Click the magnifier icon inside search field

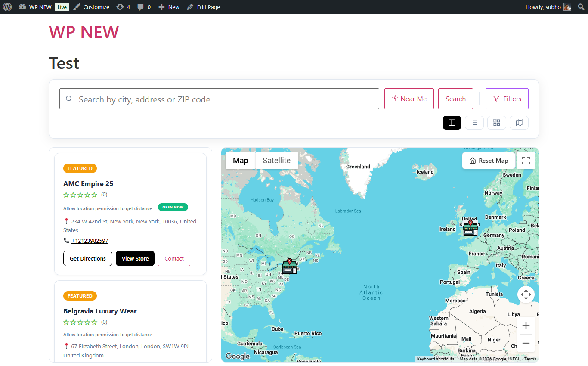pos(69,99)
